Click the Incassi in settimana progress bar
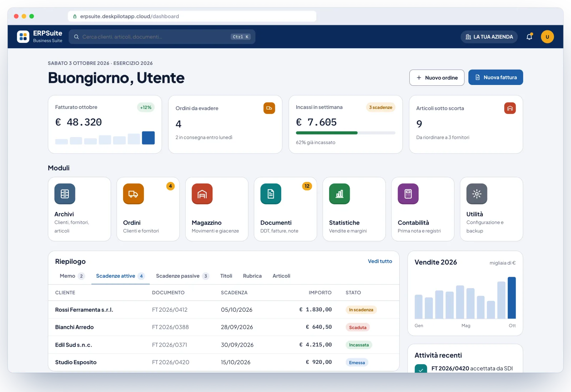 click(345, 133)
